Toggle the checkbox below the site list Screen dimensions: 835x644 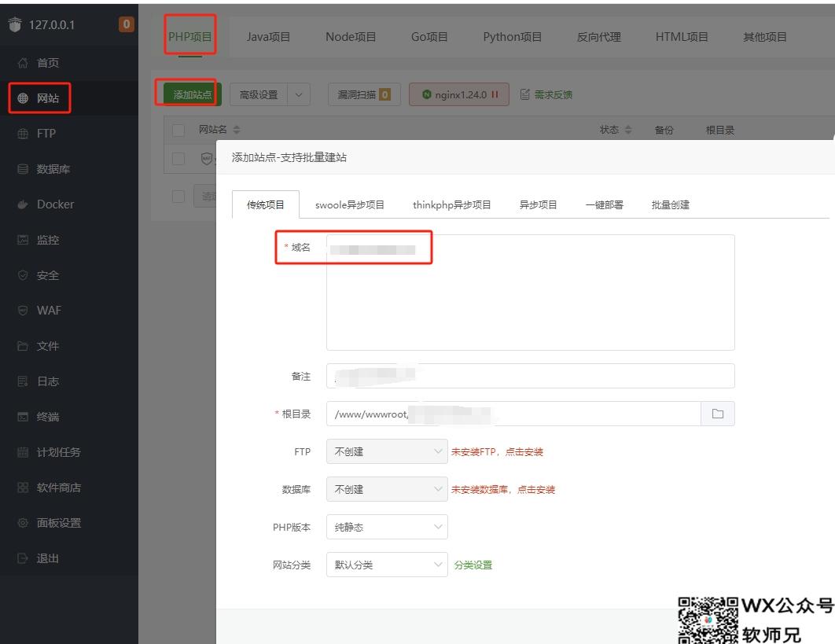(178, 196)
